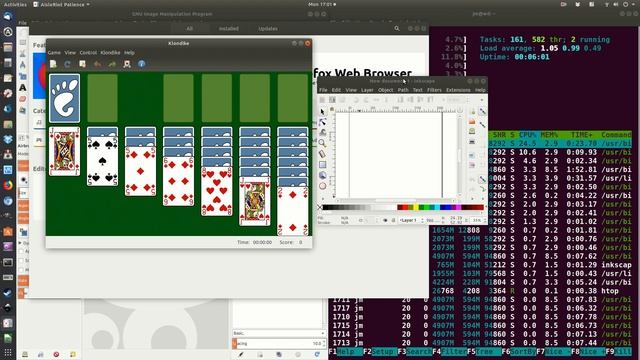This screenshot has width=640, height=360.
Task: Select Inkscape measure tool
Action: tap(322, 154)
